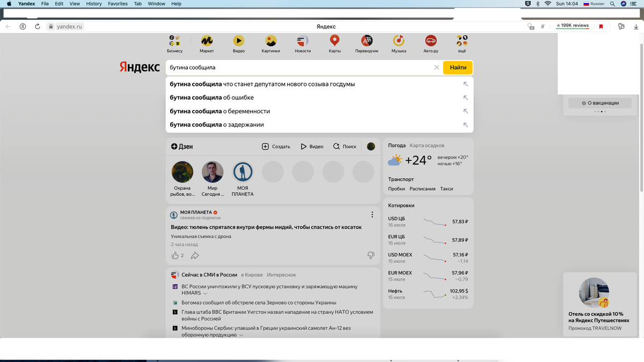Click the red bookmark icon in address bar
Image resolution: width=644 pixels, height=362 pixels.
click(601, 26)
